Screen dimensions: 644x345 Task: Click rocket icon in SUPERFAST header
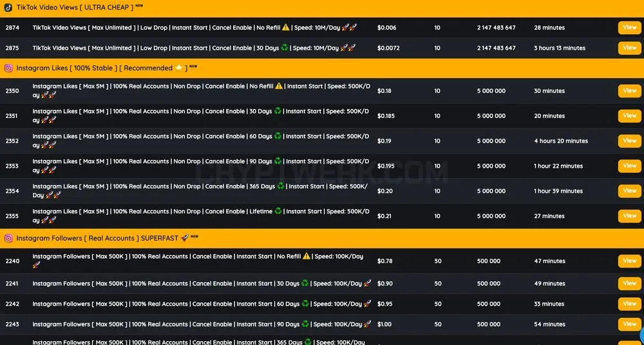(185, 238)
